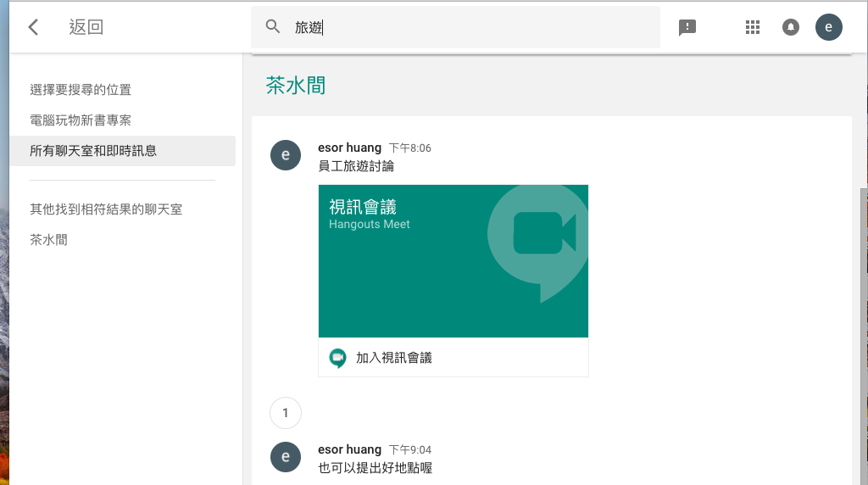
Task: Open the send feedback icon
Action: point(687,27)
